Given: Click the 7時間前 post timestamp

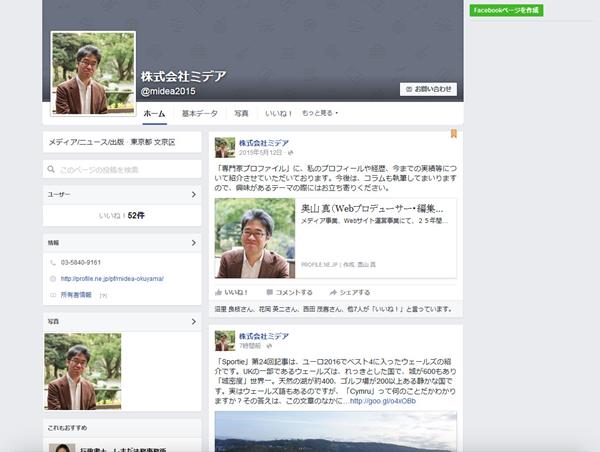Looking at the screenshot, I should click(x=250, y=346).
